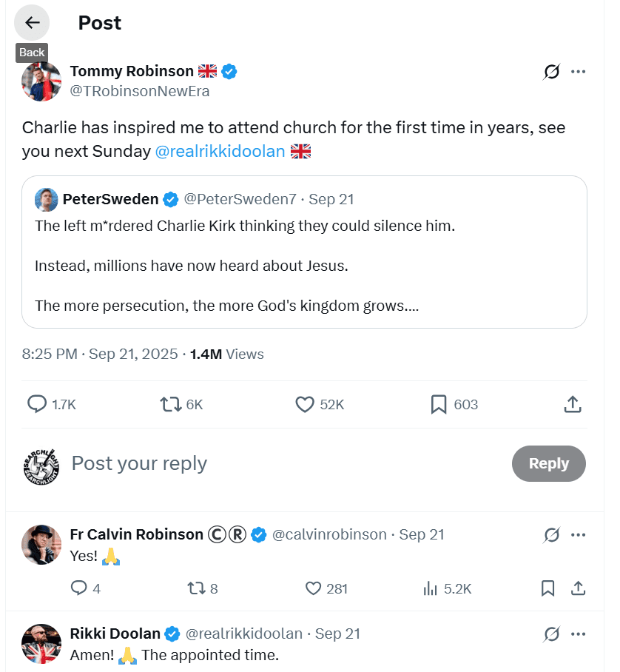Open more options on Rikki Doolan's reply
The image size is (620, 672).
coord(579,634)
